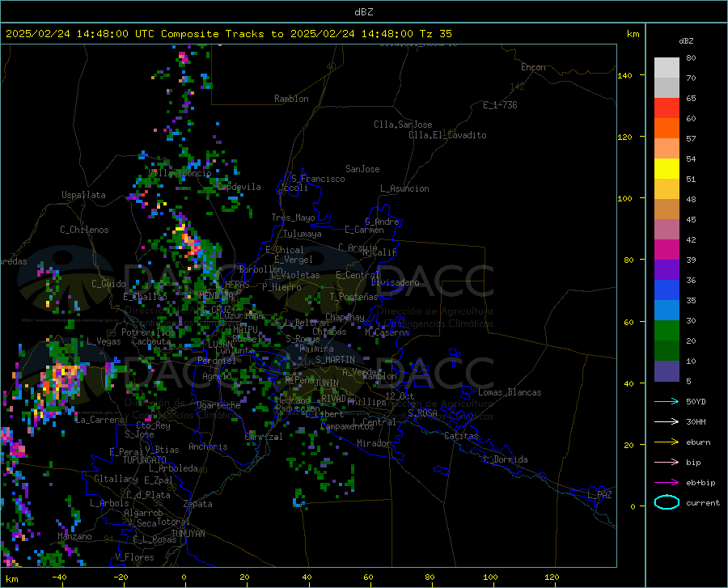This screenshot has height=588, width=728.
Task: Click the 'dBZ' title at top
Action: click(x=363, y=12)
